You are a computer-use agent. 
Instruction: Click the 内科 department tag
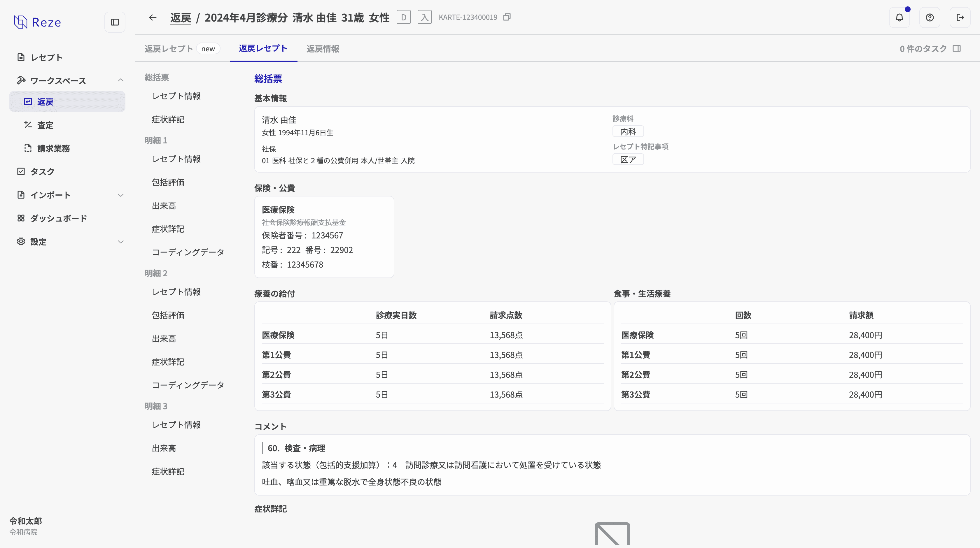coord(628,131)
